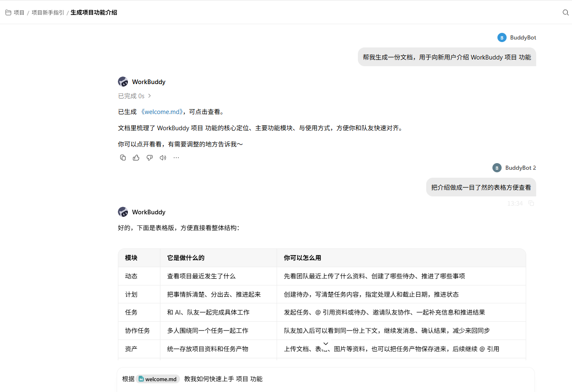Expand the 已完成 0s step details
The width and height of the screenshot is (572, 392).
pos(135,96)
